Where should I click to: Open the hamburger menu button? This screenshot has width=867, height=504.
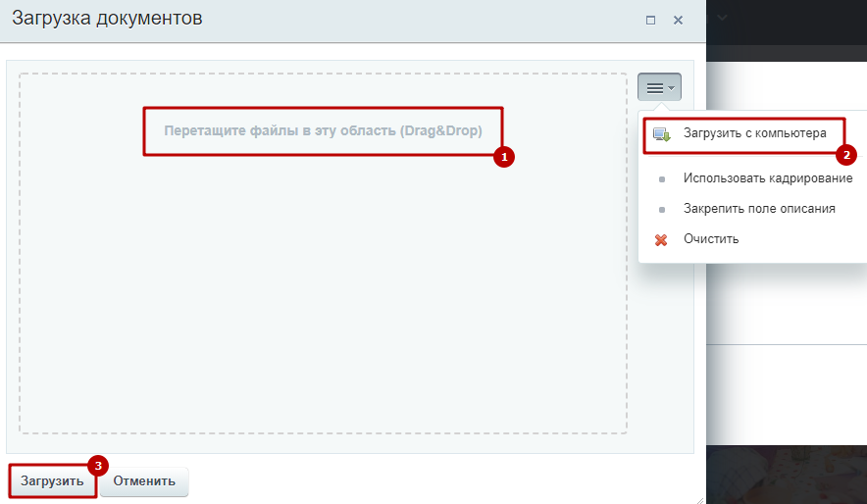point(654,88)
